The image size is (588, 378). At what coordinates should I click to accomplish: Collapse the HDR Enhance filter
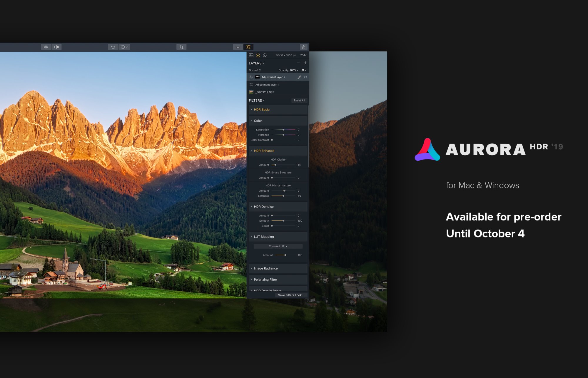(278, 151)
